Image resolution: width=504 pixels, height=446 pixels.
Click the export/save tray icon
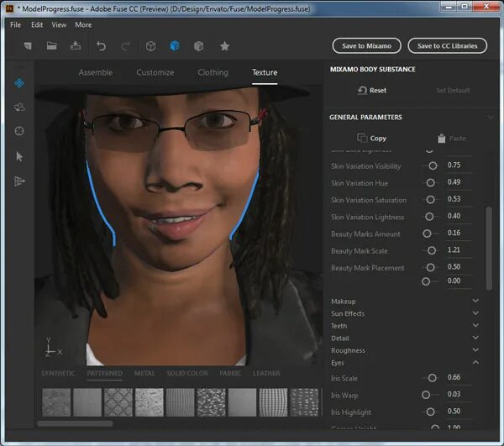pos(76,45)
